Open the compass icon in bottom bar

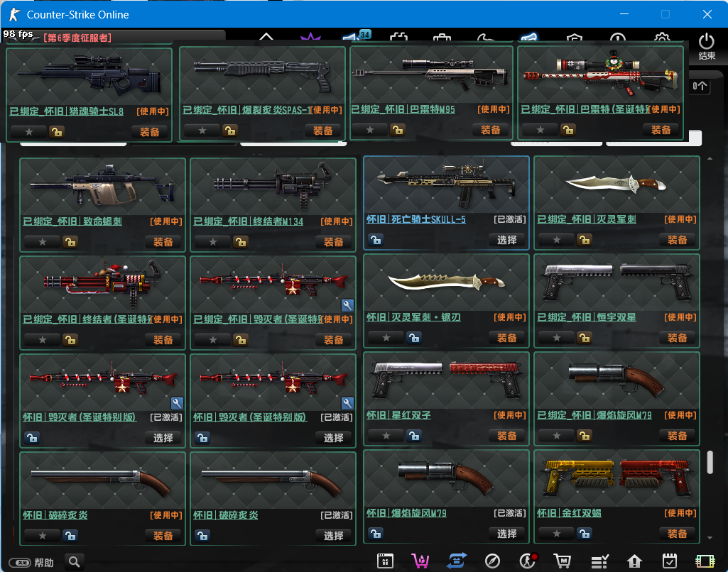point(492,561)
